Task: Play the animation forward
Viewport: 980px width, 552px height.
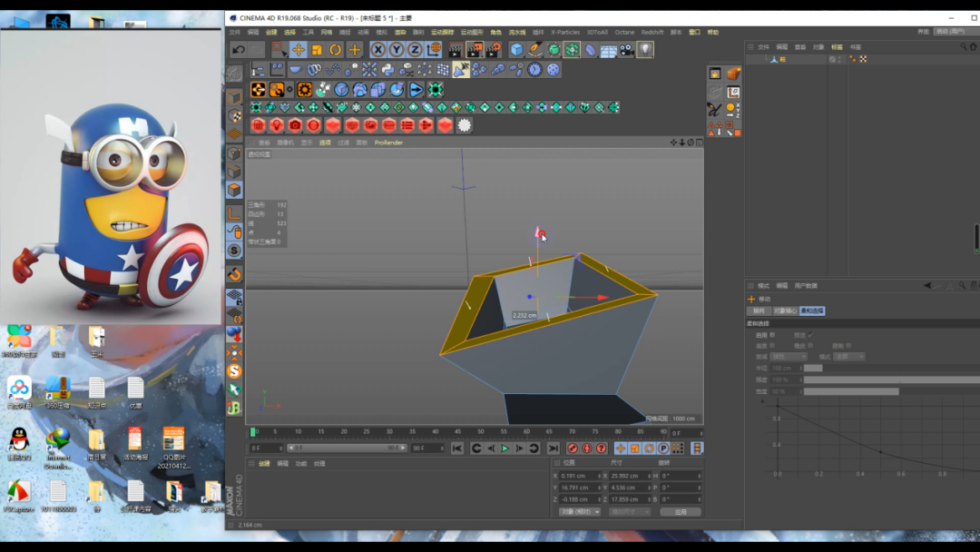Action: coord(505,448)
